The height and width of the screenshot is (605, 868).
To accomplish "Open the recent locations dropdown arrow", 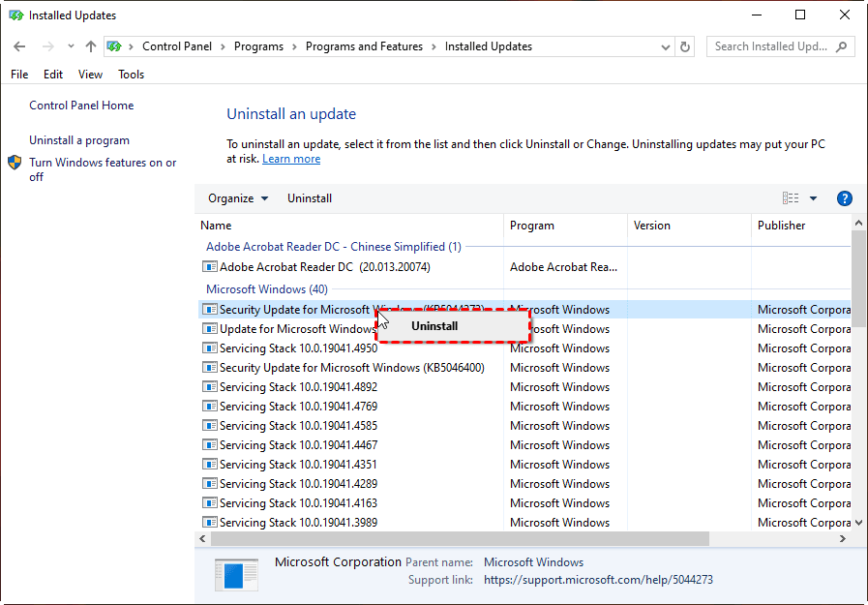I will tap(71, 46).
